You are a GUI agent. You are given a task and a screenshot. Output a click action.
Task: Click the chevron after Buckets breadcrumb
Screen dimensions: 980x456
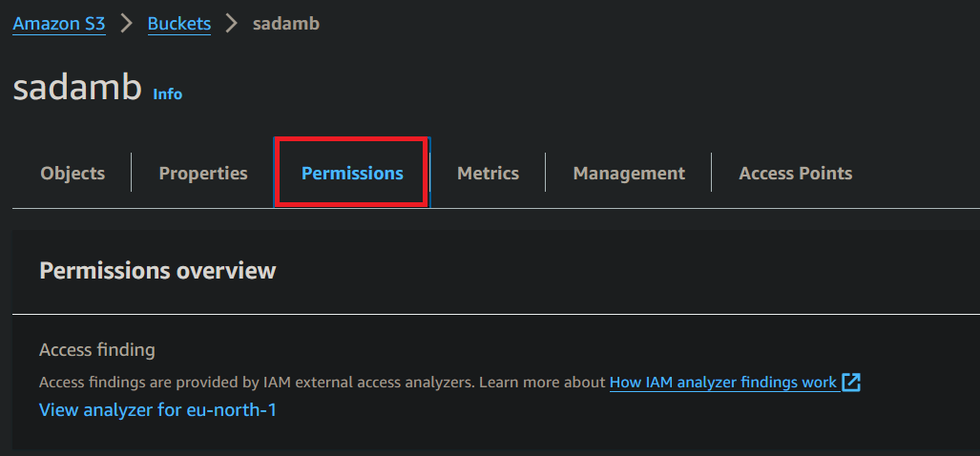(231, 24)
